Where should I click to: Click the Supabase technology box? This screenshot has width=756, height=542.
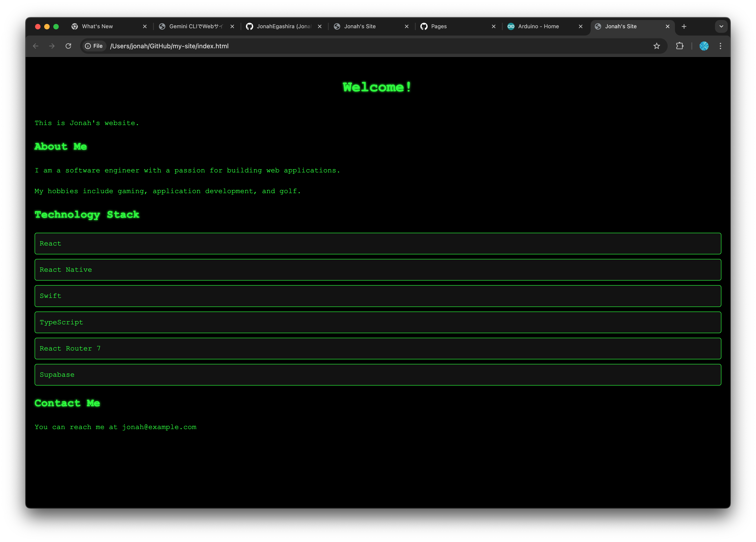coord(378,375)
